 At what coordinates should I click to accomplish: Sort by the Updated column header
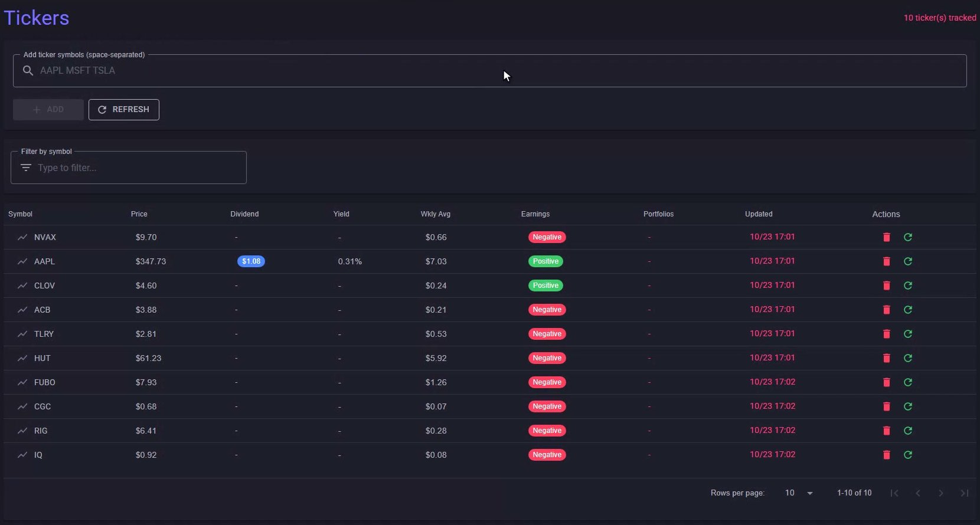(x=759, y=214)
